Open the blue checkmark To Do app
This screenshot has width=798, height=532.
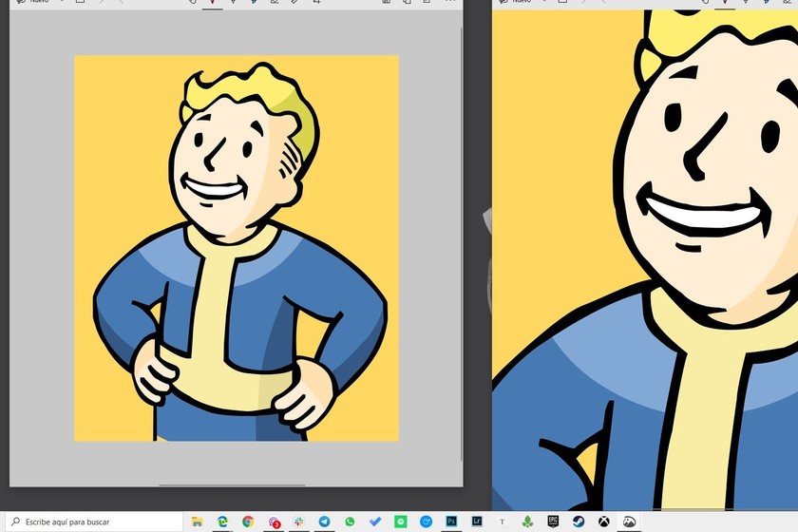pos(375,522)
